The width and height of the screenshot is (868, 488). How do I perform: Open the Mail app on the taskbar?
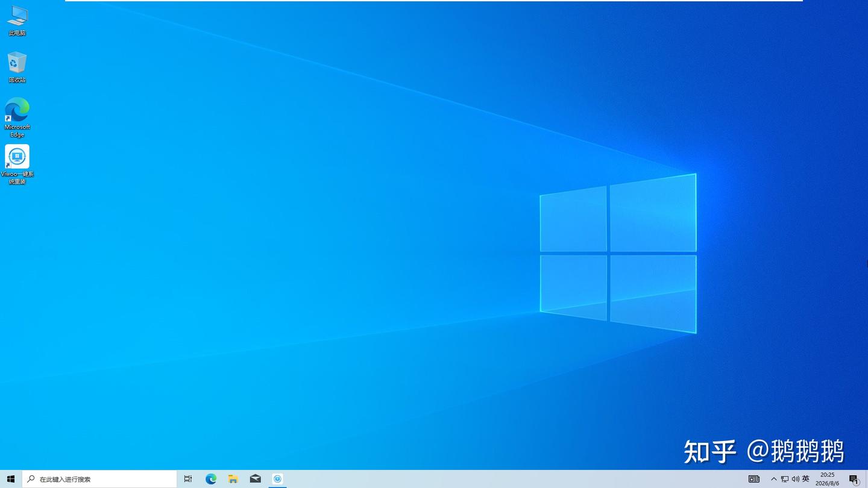point(256,479)
